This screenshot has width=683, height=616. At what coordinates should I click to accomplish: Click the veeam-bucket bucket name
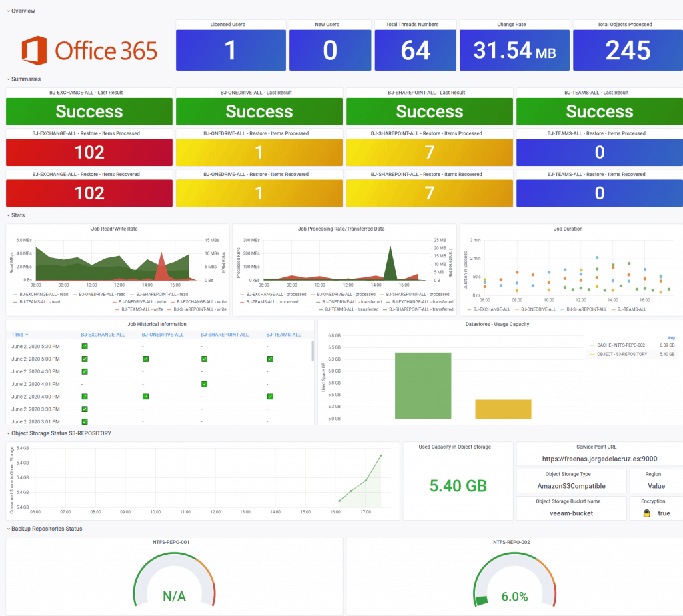(571, 514)
